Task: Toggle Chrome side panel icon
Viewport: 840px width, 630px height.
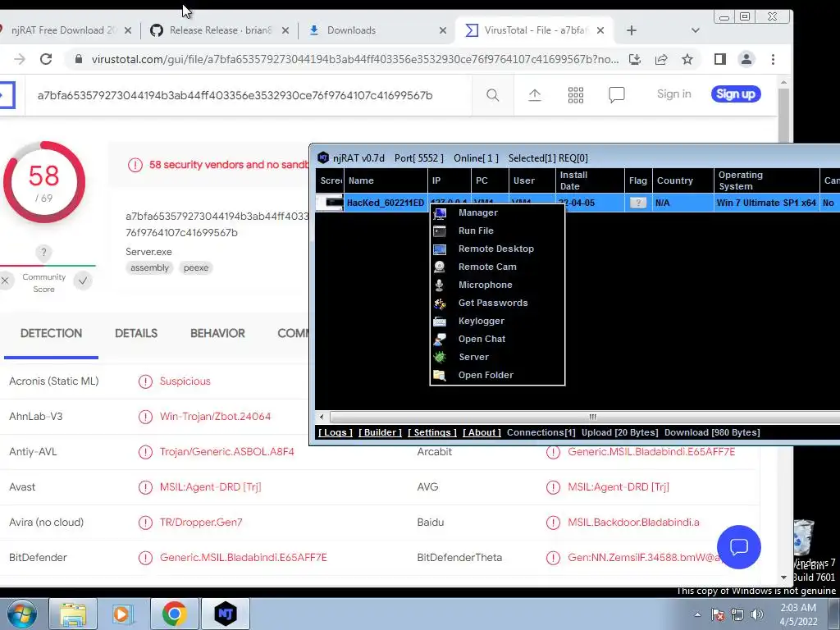Action: pos(720,59)
